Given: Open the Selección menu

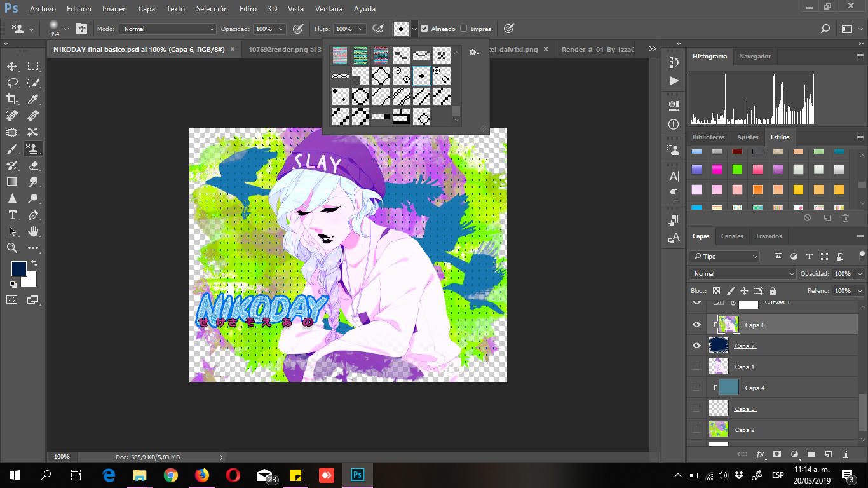Looking at the screenshot, I should click(212, 9).
